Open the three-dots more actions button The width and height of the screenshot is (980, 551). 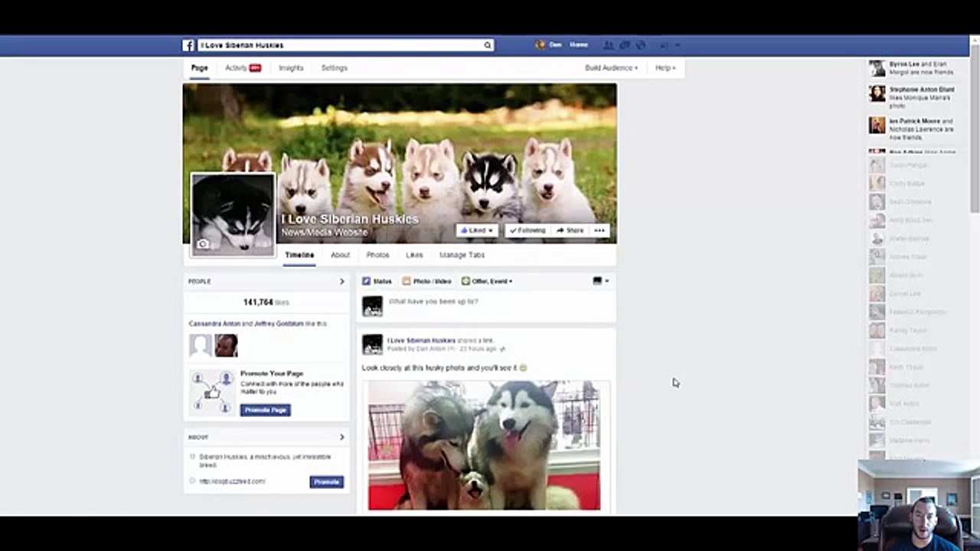pos(599,230)
